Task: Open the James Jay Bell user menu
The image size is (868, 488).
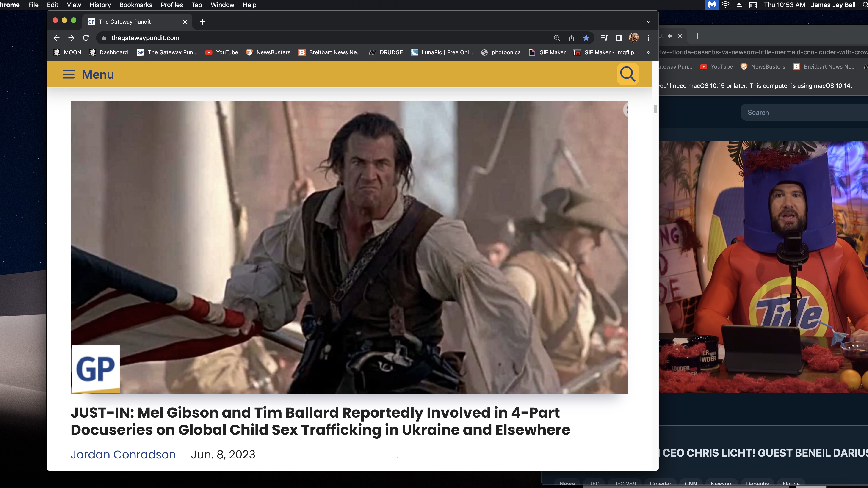Action: click(x=833, y=5)
